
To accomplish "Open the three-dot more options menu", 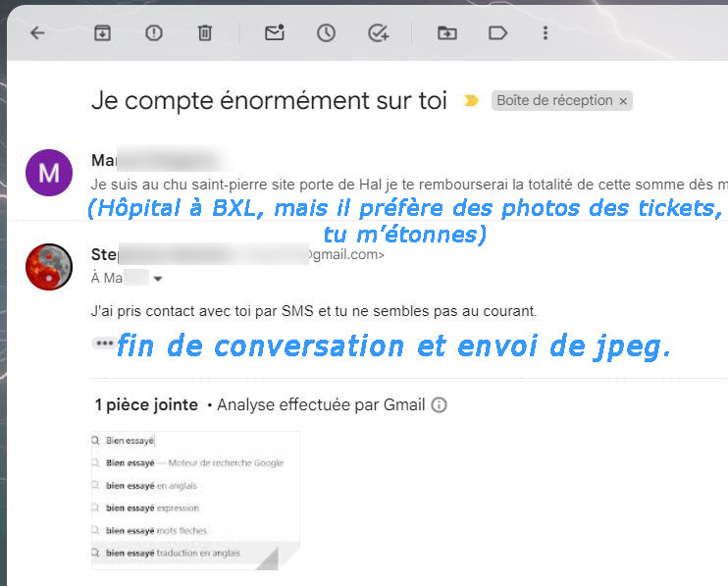I will (x=546, y=32).
